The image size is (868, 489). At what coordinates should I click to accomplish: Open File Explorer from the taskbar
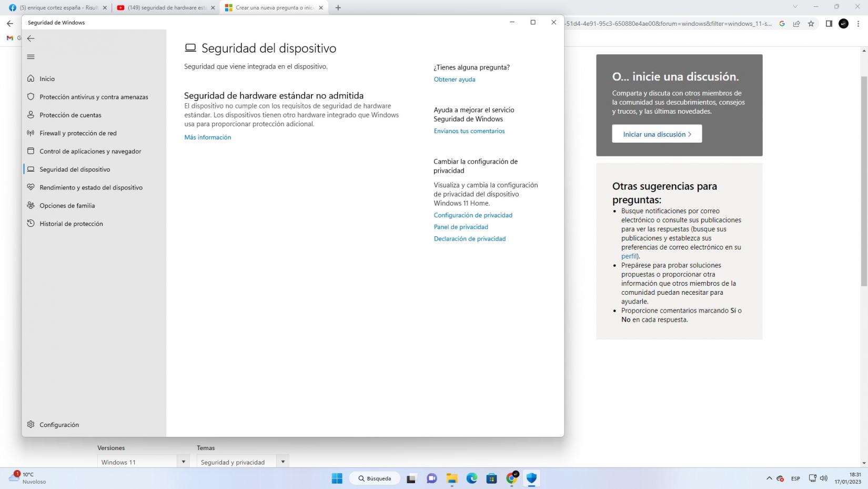click(x=452, y=478)
